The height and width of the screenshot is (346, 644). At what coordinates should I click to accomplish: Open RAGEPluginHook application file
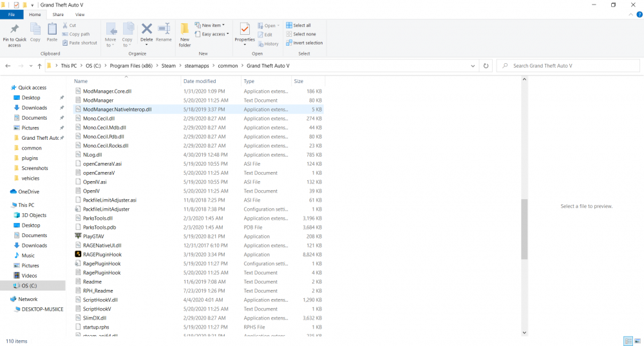coord(102,255)
